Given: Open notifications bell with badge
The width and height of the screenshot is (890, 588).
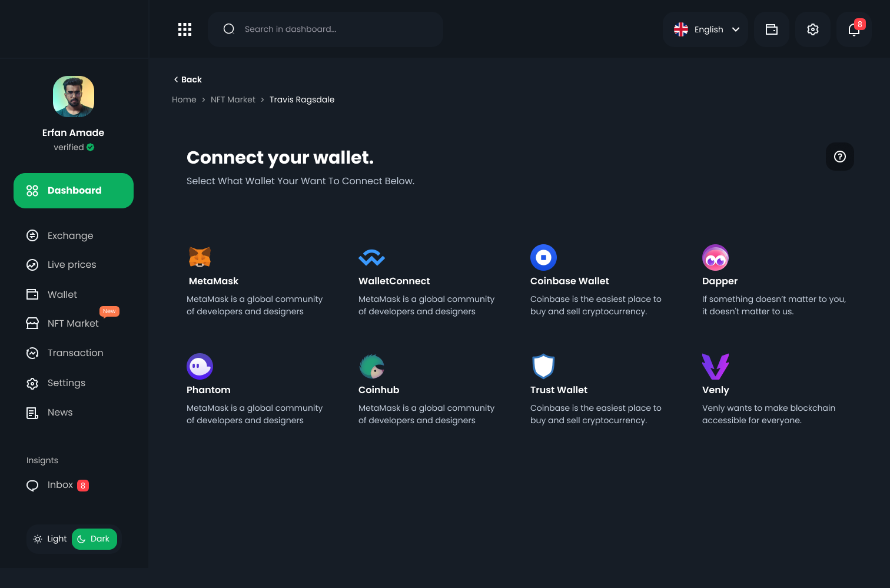Looking at the screenshot, I should coord(854,29).
